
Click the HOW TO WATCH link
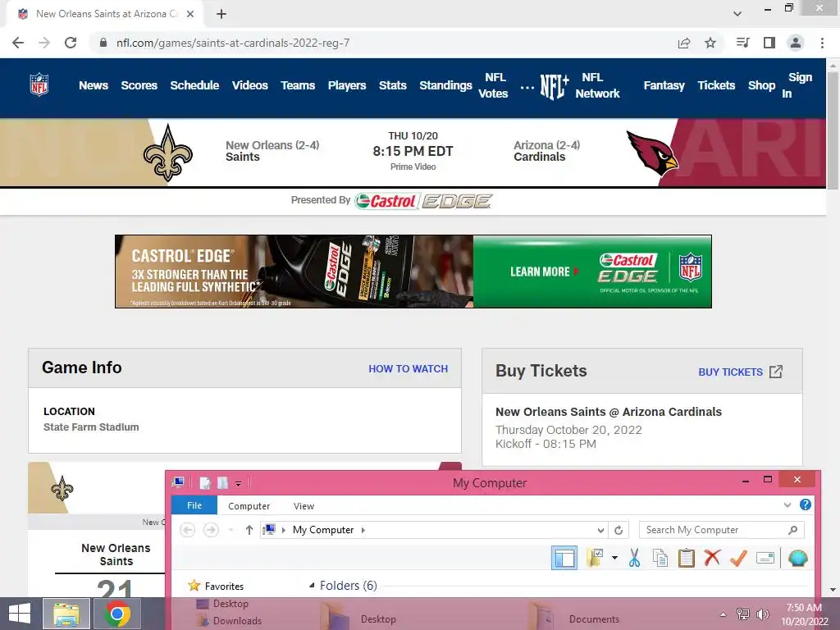pos(409,368)
